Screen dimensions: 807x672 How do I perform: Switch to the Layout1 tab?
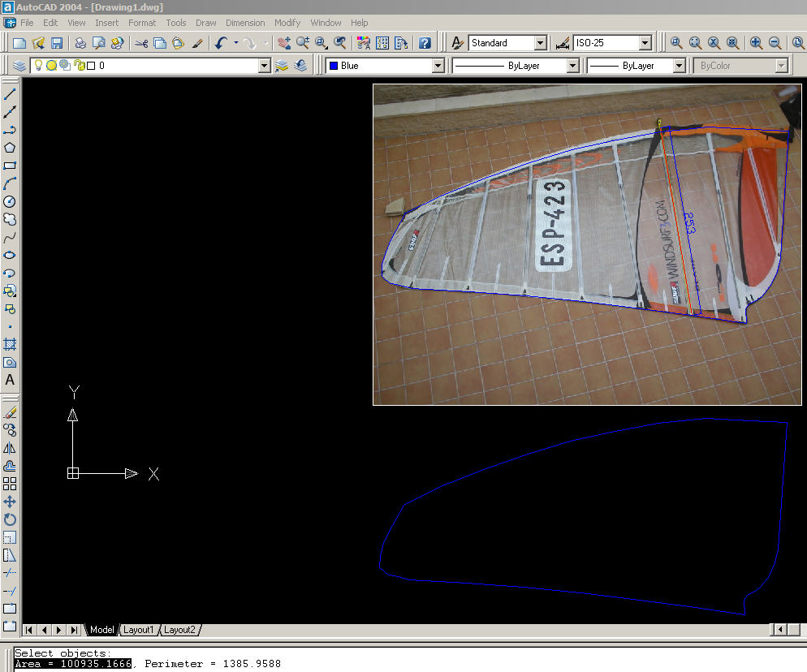pyautogui.click(x=139, y=630)
